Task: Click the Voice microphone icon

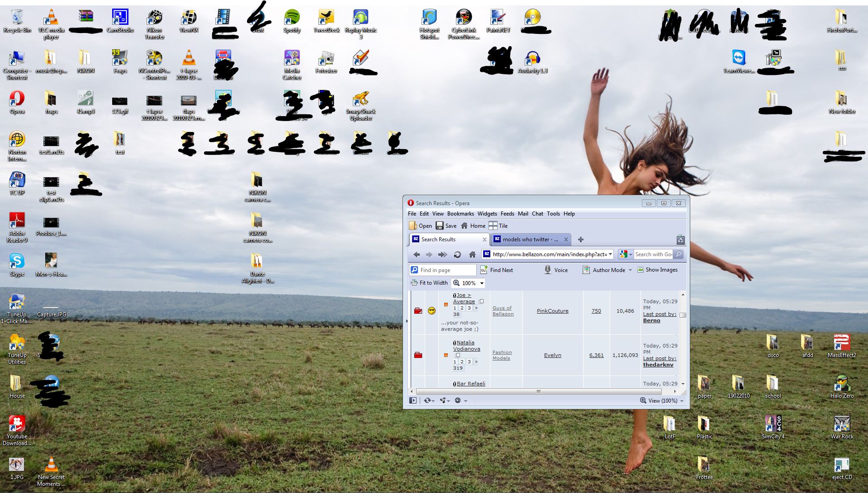Action: pyautogui.click(x=547, y=270)
